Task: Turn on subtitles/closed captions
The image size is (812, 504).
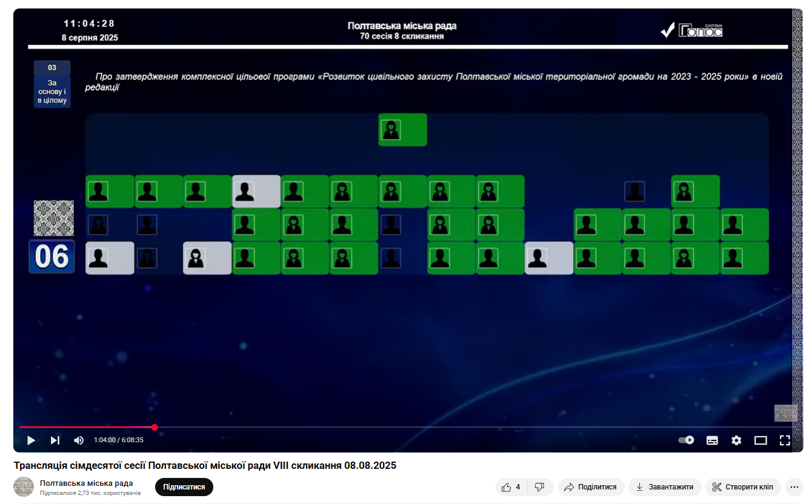Action: pyautogui.click(x=712, y=440)
